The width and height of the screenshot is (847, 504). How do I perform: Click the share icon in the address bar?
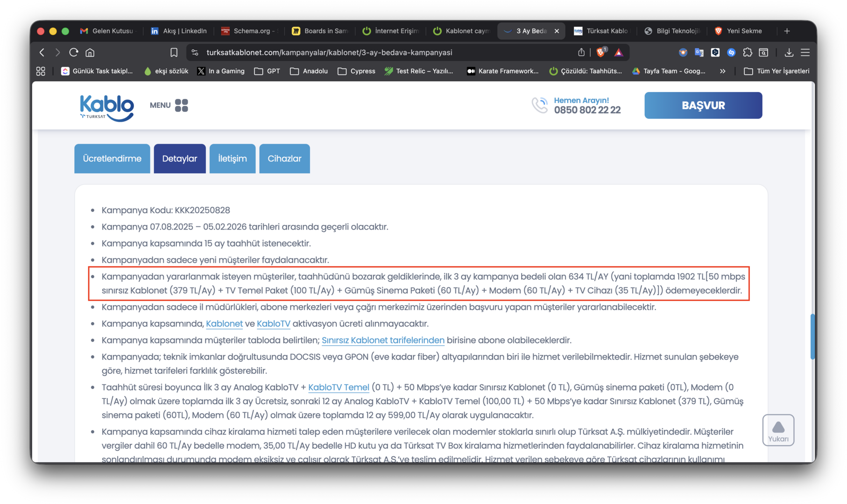pyautogui.click(x=581, y=52)
